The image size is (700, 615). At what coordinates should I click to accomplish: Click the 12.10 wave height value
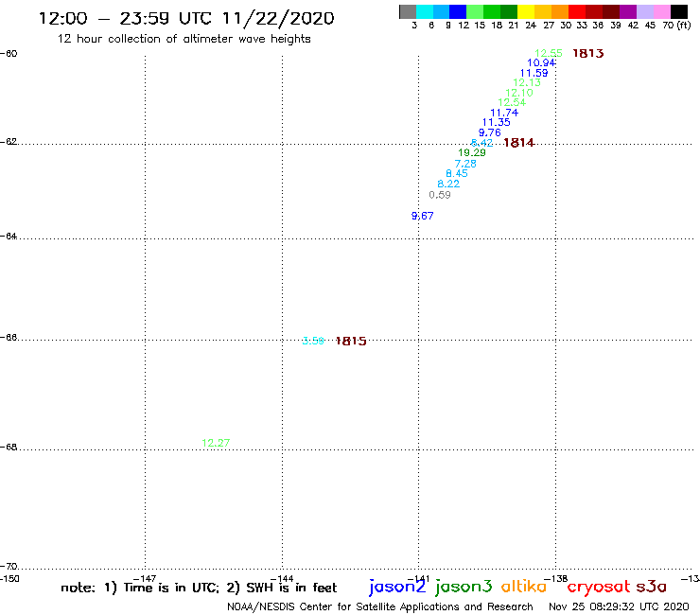point(519,93)
